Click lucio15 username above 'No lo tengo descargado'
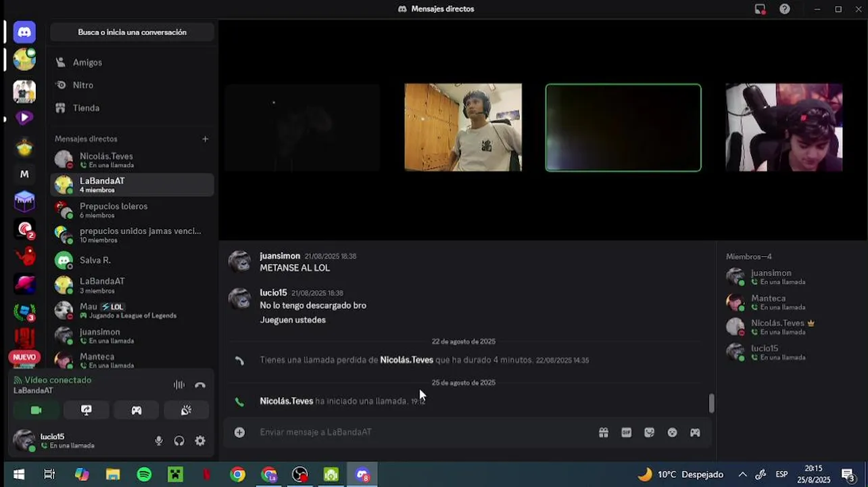The image size is (868, 487). tap(273, 293)
